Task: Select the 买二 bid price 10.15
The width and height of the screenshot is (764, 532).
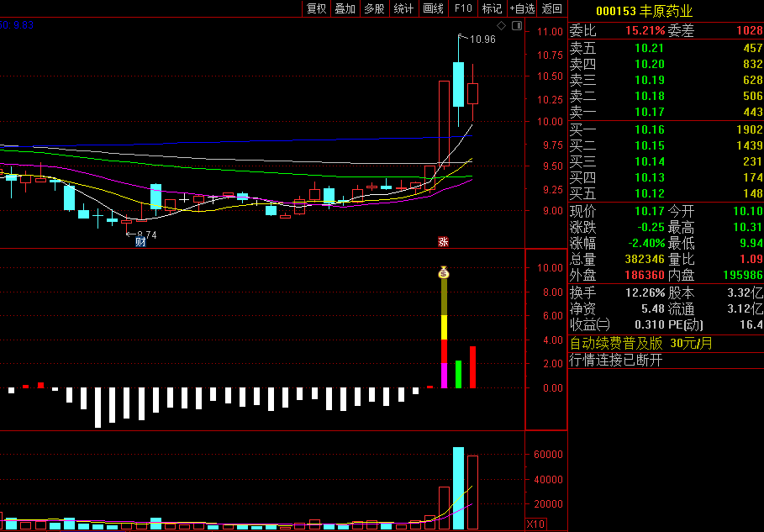Action: point(649,145)
